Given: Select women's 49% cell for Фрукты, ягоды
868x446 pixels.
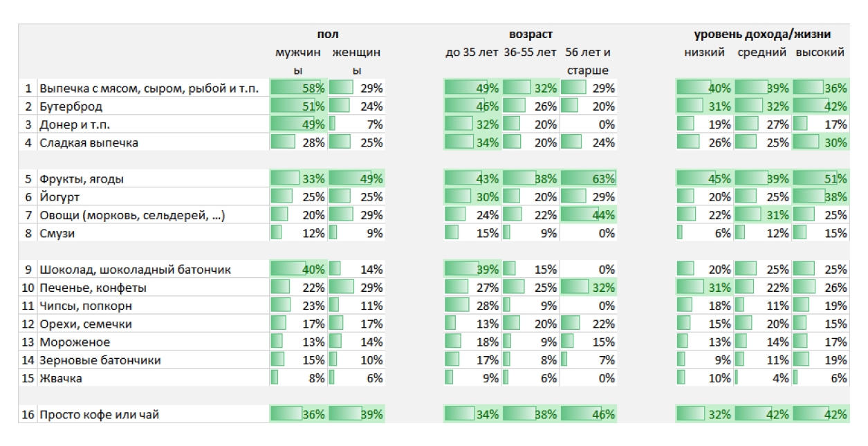Looking at the screenshot, I should click(x=356, y=179).
